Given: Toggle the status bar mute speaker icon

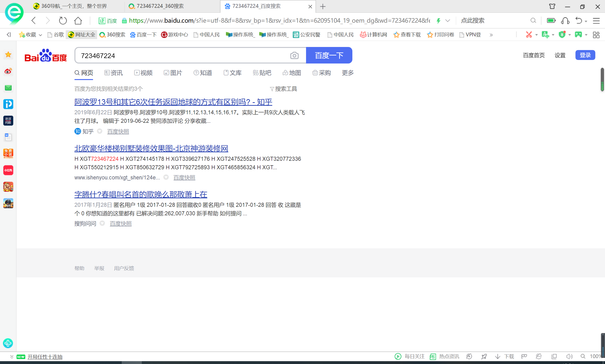Looking at the screenshot, I should (569, 356).
